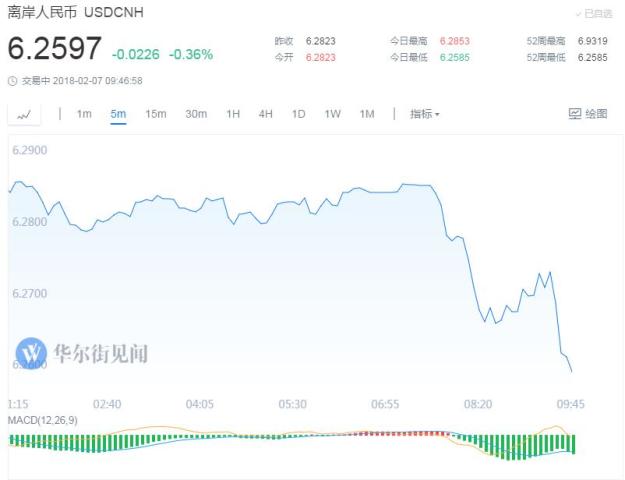
Task: Switch to the 1D daily chart
Action: tap(298, 114)
